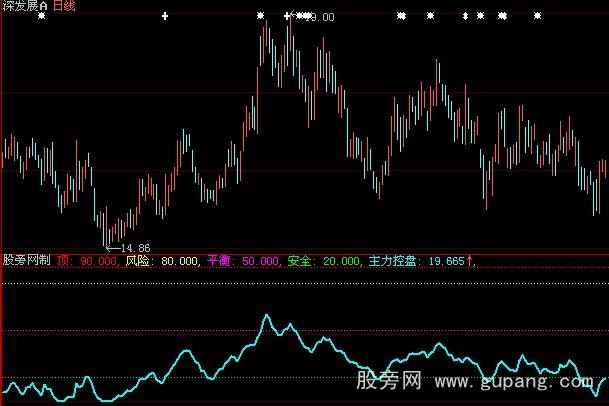The height and width of the screenshot is (406, 609).
Task: Select the 风险 80.000 indicator value
Action: click(162, 261)
